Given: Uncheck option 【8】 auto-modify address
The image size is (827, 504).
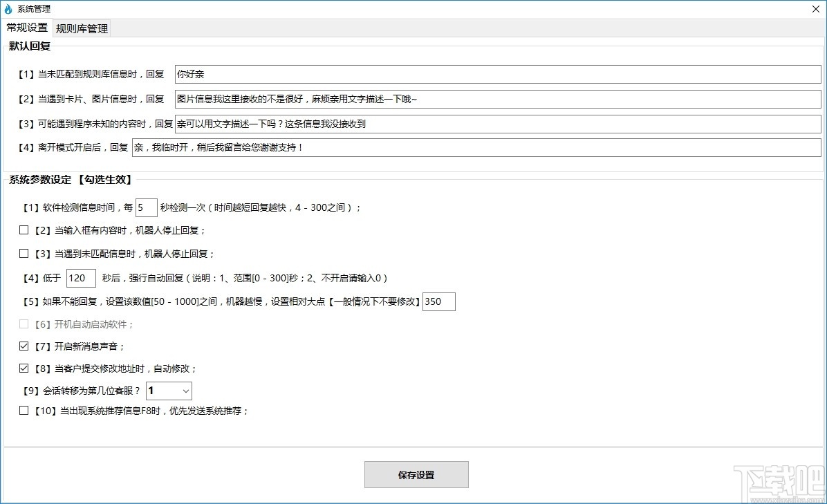Looking at the screenshot, I should click(x=24, y=368).
